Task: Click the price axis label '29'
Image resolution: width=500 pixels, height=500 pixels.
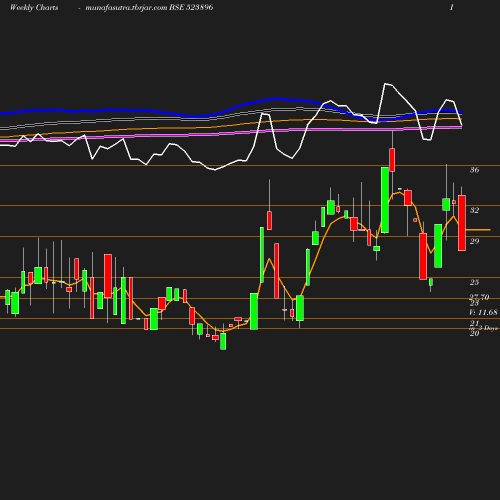Action: [474, 241]
